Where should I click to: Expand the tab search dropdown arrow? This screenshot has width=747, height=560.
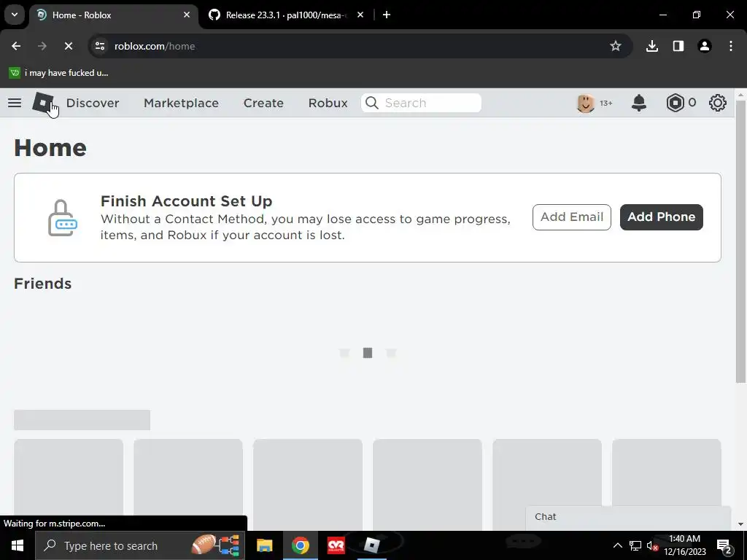coord(15,15)
